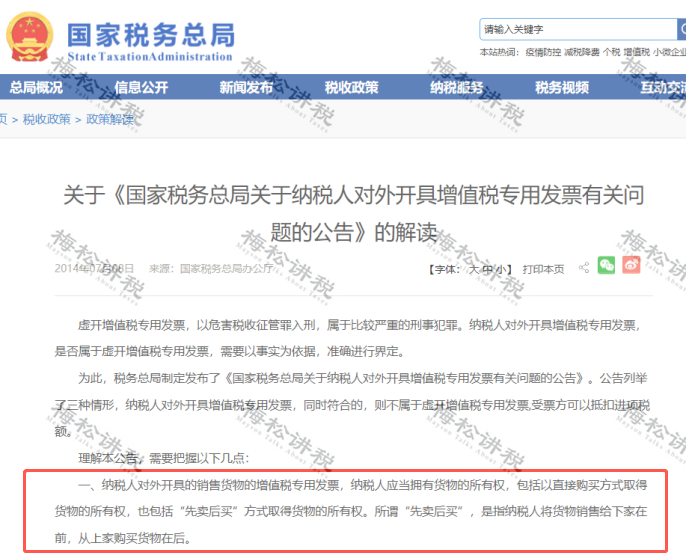Click the source text 国家税务总局办公厅

point(226,268)
